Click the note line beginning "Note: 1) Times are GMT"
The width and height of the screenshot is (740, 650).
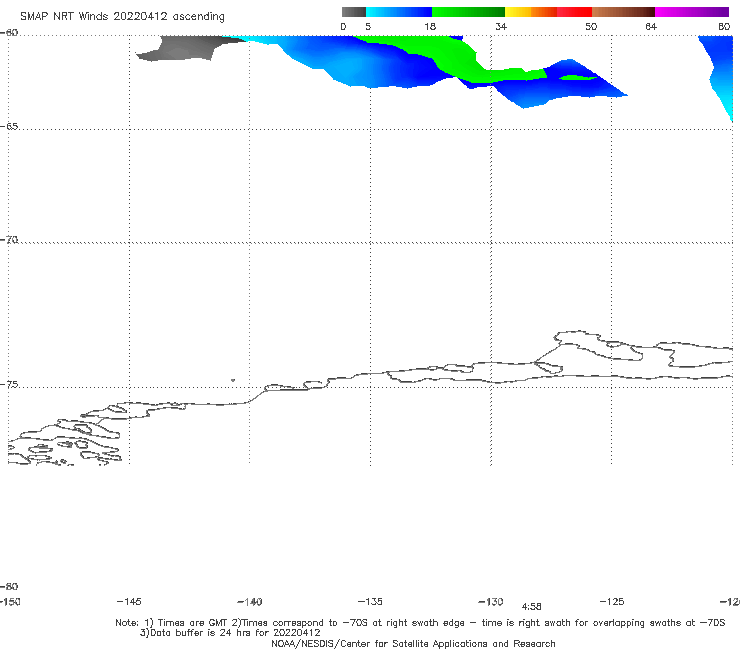(x=420, y=623)
